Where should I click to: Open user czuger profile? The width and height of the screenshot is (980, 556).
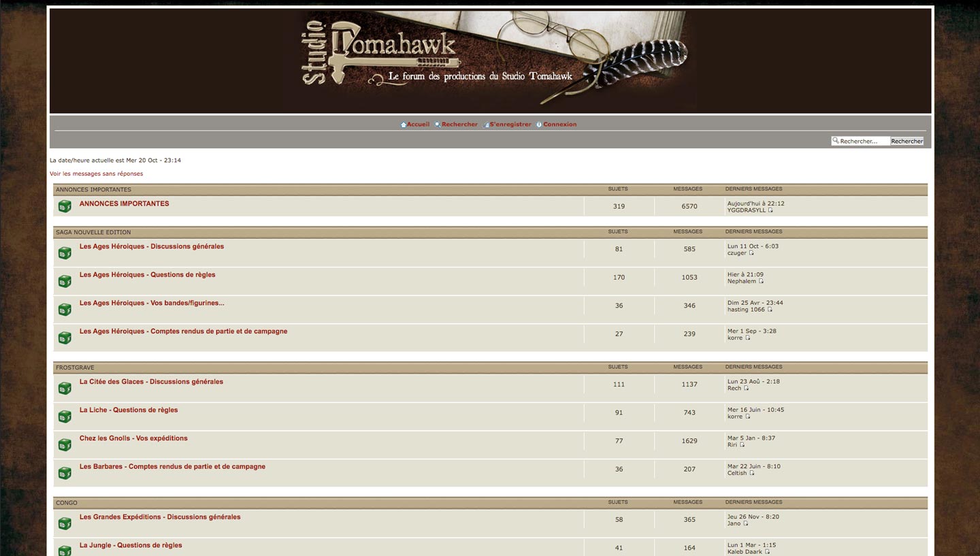737,253
